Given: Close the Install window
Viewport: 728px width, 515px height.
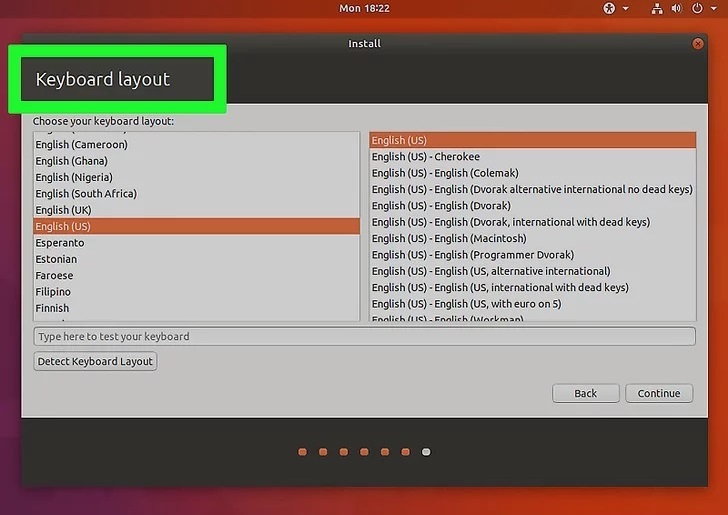Looking at the screenshot, I should pos(697,44).
